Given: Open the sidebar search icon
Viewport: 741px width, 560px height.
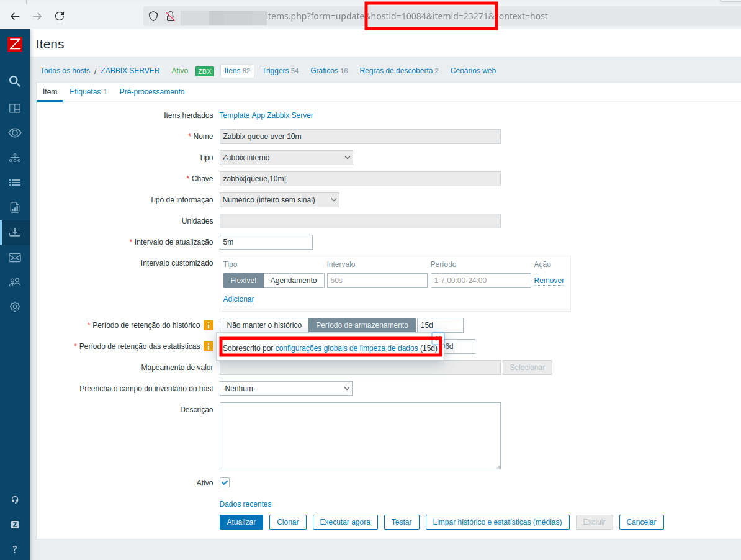Looking at the screenshot, I should [15, 81].
